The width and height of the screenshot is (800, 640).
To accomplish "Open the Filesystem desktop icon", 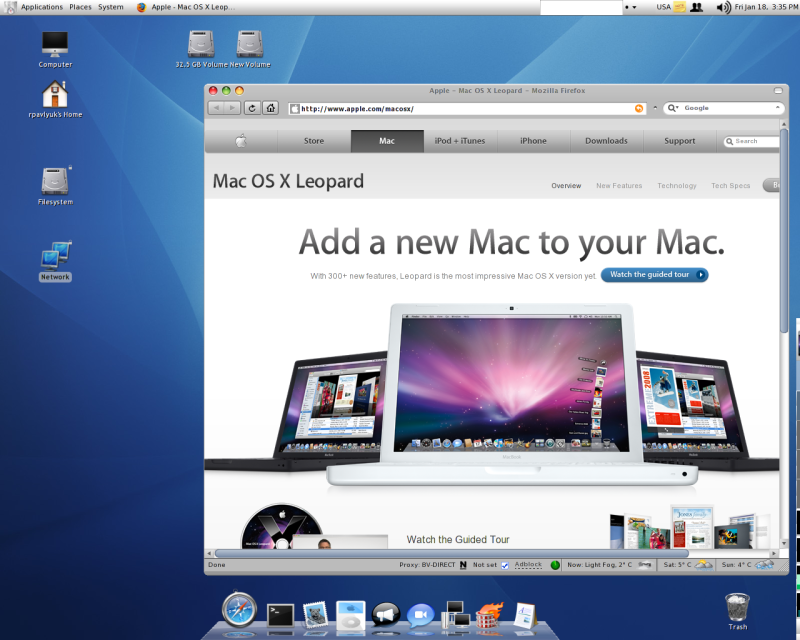I will pos(55,186).
